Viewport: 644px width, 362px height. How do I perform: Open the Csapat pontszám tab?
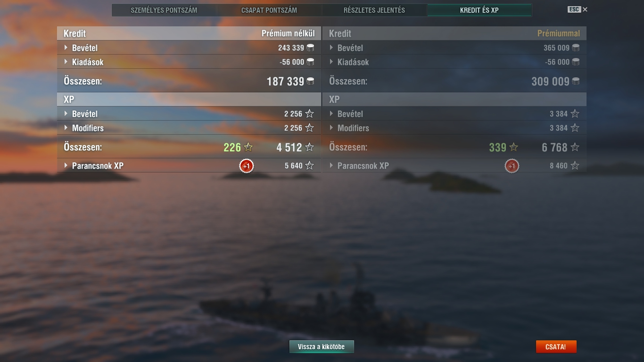269,10
